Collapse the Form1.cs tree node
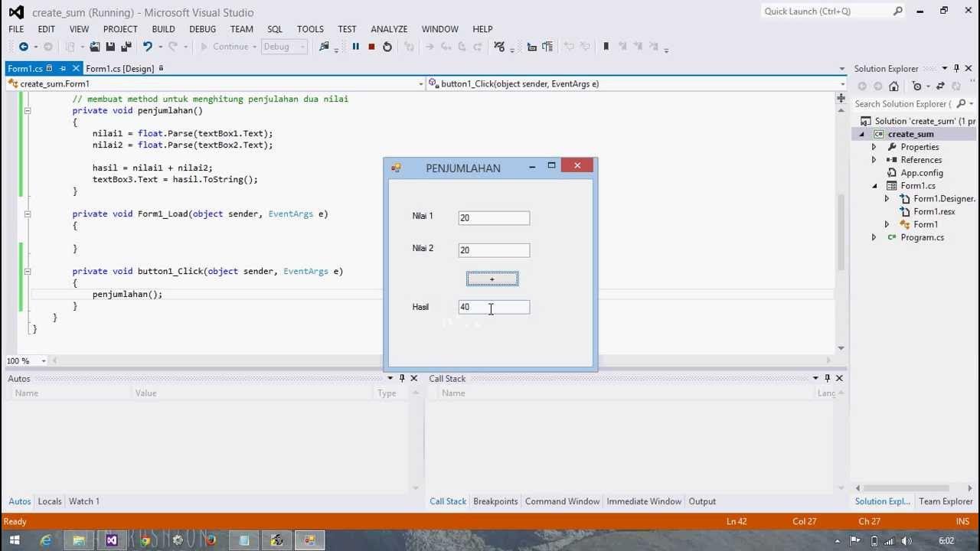This screenshot has height=551, width=980. 874,186
